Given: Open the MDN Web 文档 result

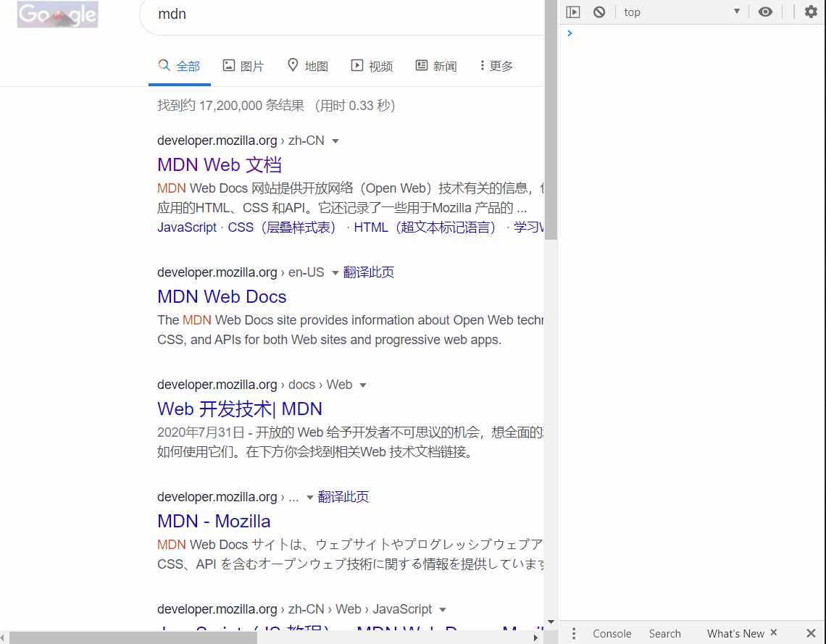Looking at the screenshot, I should 219,165.
